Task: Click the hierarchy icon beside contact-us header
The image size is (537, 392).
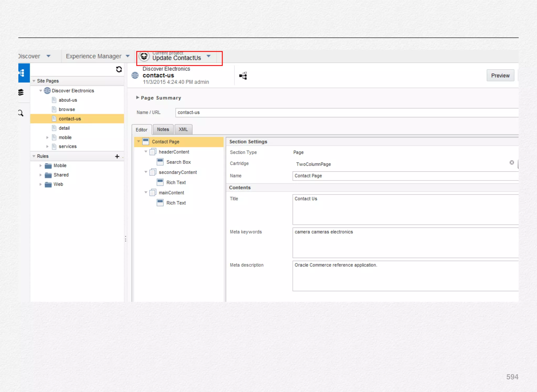Action: pyautogui.click(x=243, y=76)
